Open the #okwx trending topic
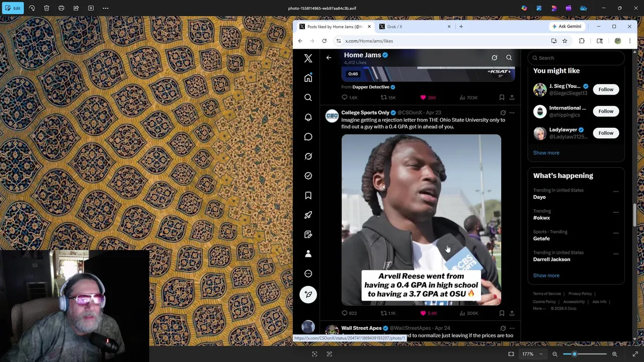Viewport: 644px width, 362px height. (x=541, y=218)
